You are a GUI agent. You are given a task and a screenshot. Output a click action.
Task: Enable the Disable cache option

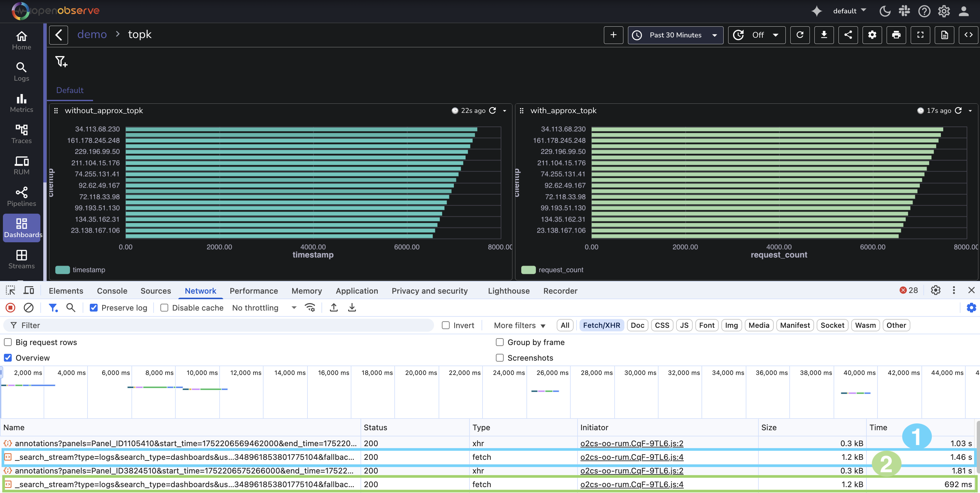(x=164, y=308)
